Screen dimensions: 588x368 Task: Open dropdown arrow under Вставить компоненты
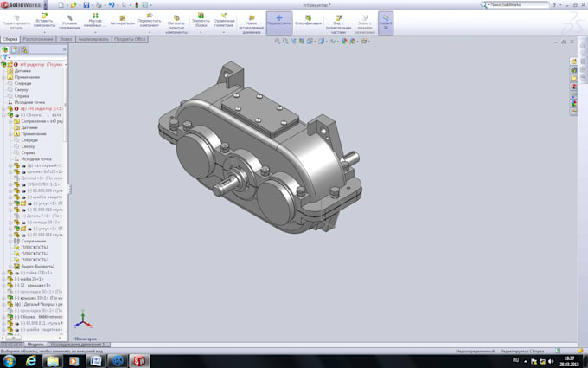44,32
